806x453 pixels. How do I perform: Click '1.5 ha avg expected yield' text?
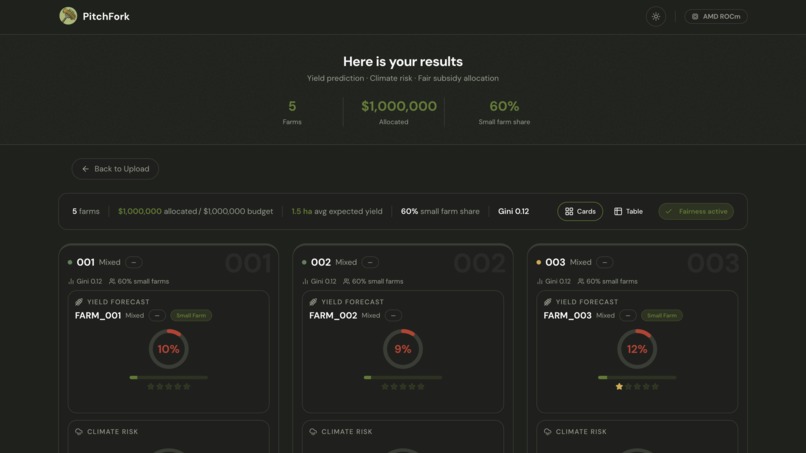pyautogui.click(x=337, y=211)
